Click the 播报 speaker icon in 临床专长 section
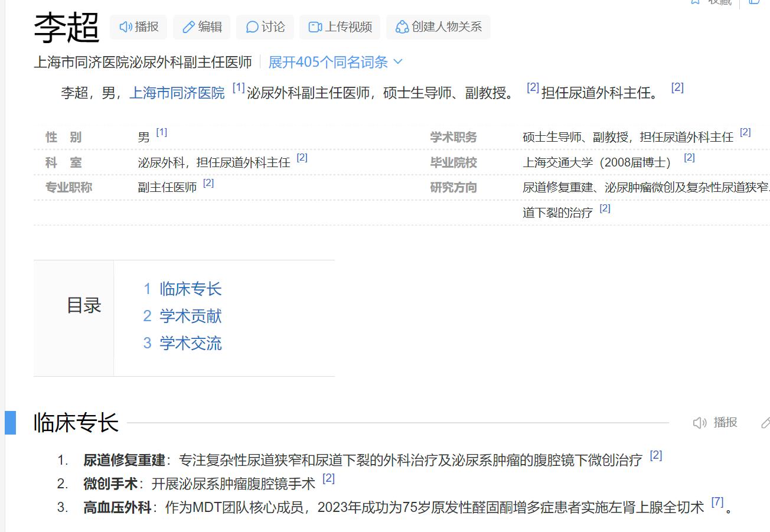This screenshot has width=770, height=532. [x=700, y=423]
